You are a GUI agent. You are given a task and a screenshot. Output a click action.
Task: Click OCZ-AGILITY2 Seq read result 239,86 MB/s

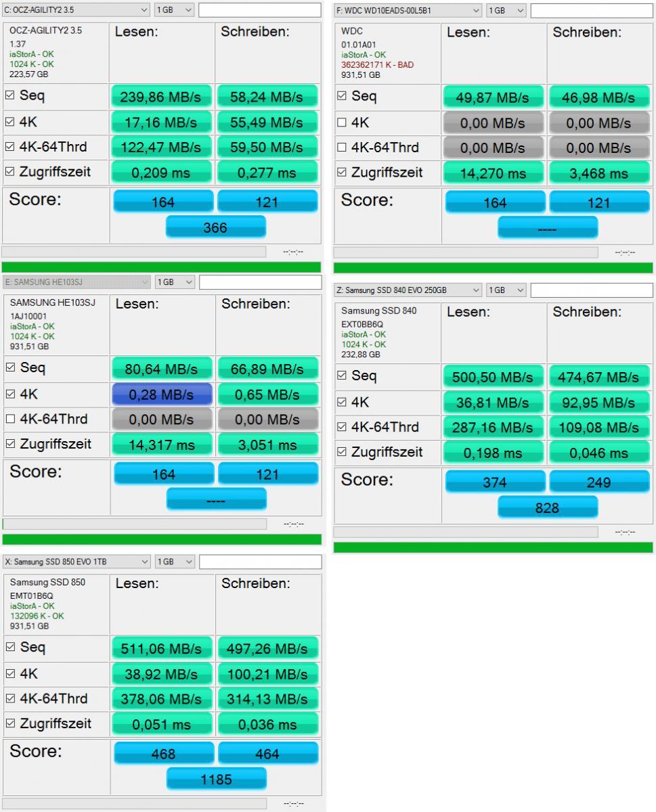(161, 97)
